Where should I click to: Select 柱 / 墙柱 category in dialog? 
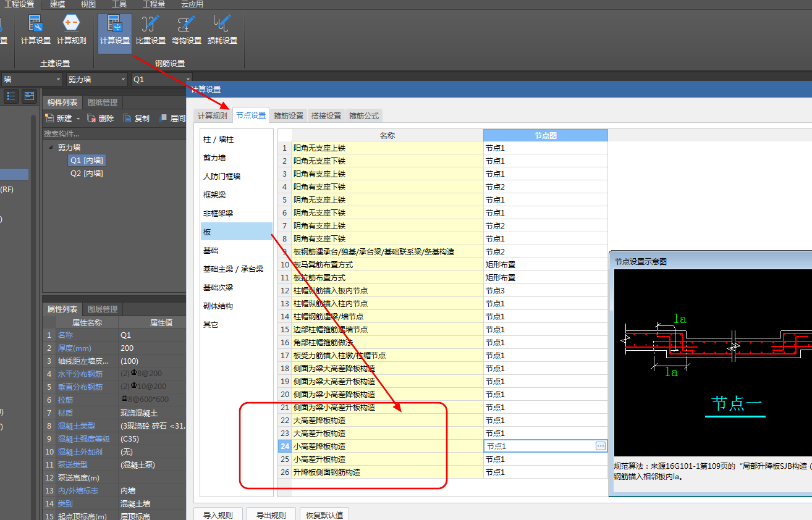coord(236,140)
